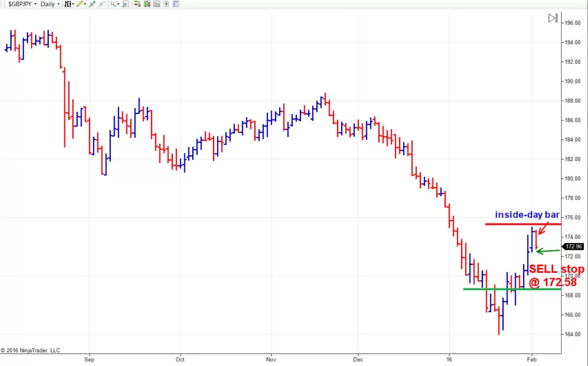Open the cursor pointer type dropdown

114,4
